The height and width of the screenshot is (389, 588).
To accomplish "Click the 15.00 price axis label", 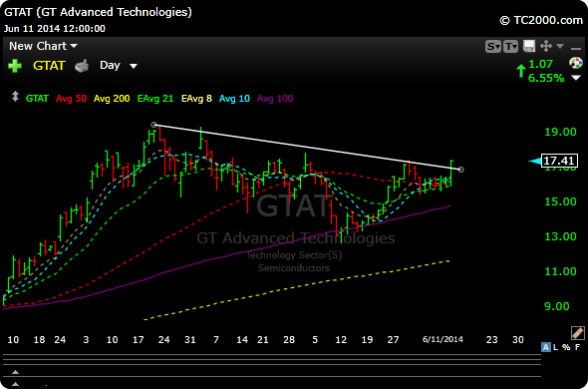I will tap(561, 201).
